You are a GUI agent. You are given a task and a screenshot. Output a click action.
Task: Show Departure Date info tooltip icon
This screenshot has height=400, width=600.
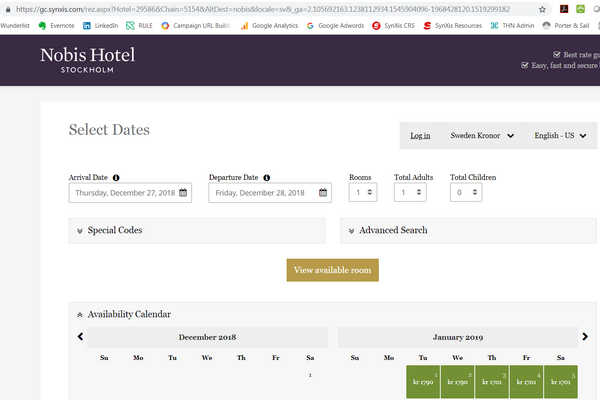pyautogui.click(x=267, y=178)
